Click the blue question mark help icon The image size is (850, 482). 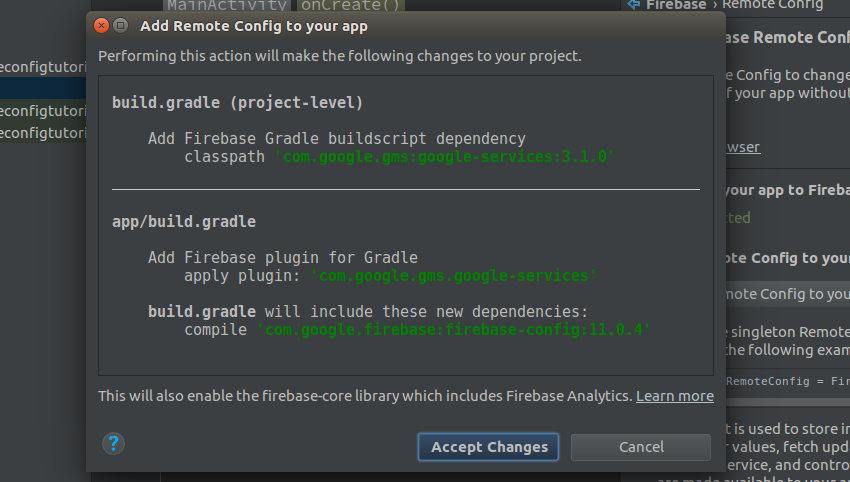[113, 444]
